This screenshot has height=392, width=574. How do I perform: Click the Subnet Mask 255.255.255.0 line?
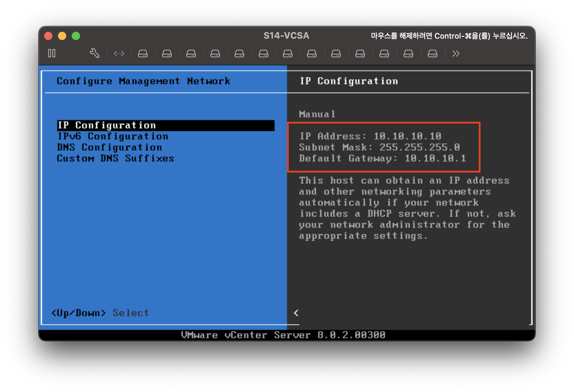[379, 147]
